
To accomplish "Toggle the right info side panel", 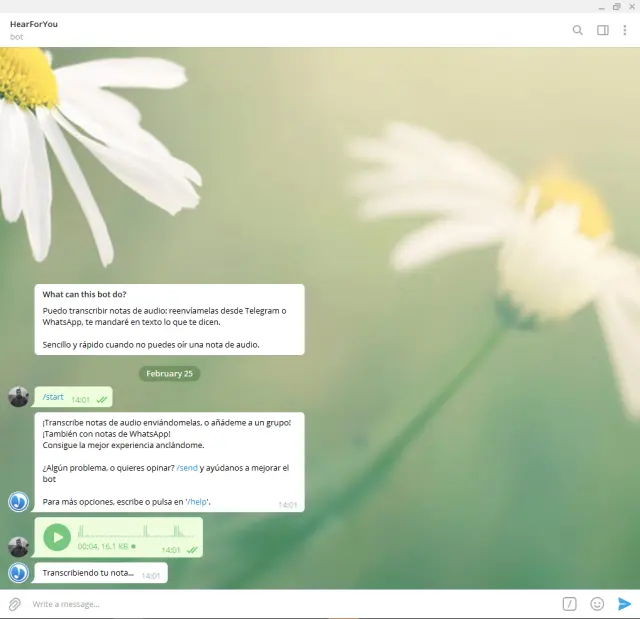I will coord(603,30).
